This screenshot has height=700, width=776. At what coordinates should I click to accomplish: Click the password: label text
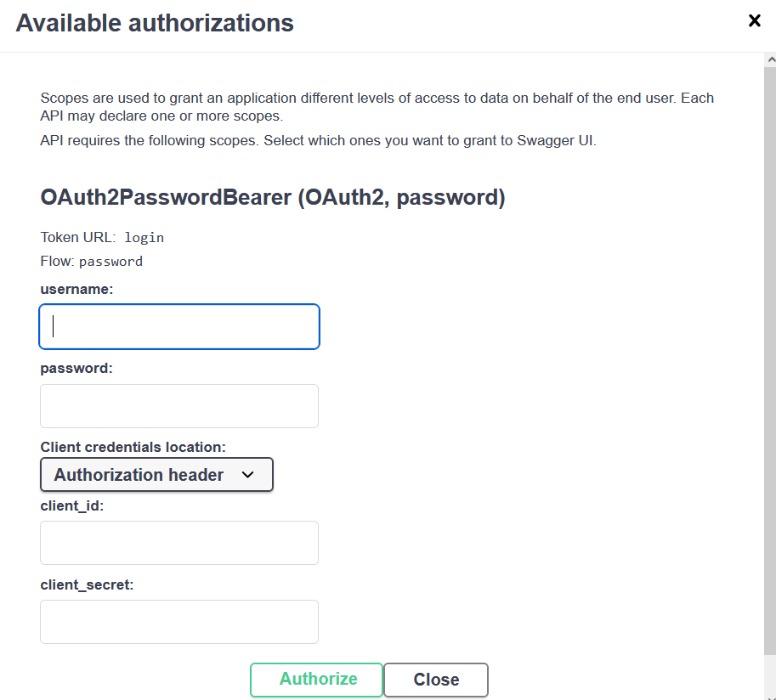[x=76, y=369]
